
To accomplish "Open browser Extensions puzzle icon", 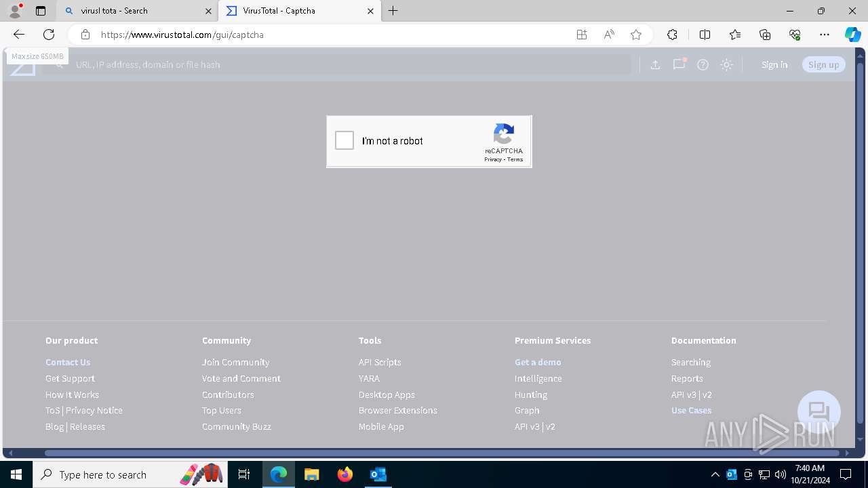I will (672, 35).
